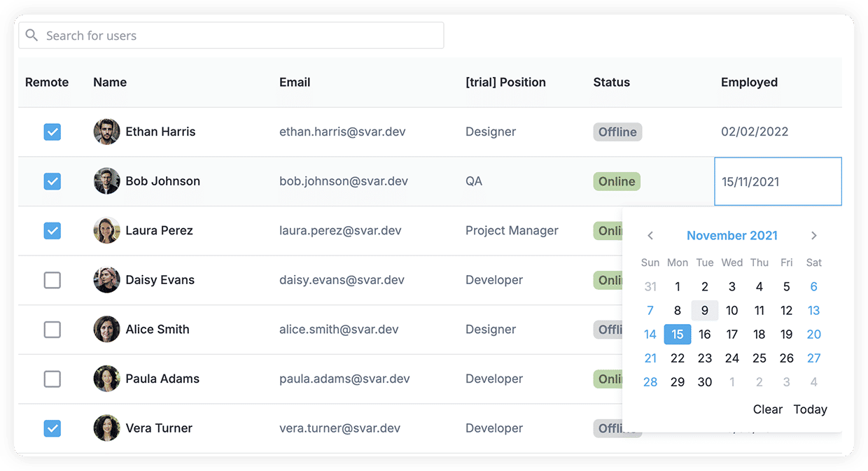Screen dimensions: 868x471
Task: Open the November 2021 month selector
Action: (x=732, y=236)
